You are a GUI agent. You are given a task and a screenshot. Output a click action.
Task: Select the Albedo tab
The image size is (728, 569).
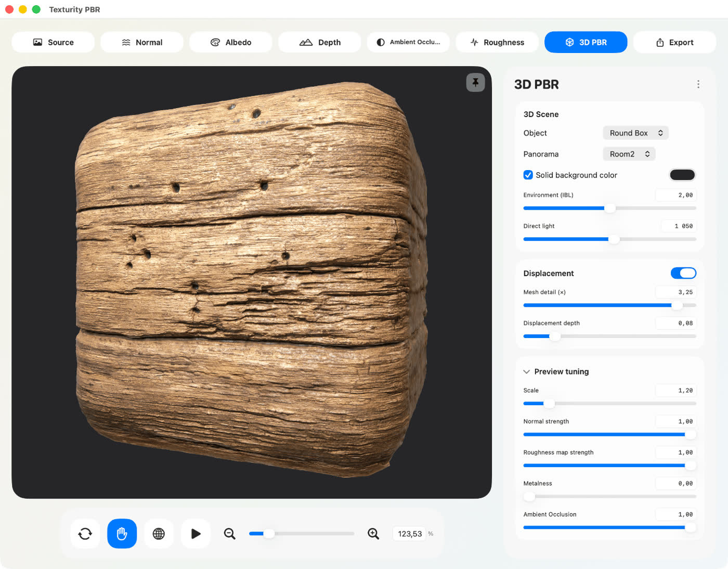(x=231, y=42)
